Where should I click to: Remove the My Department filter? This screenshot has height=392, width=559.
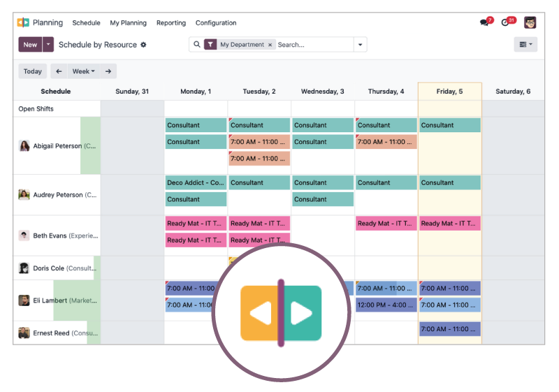tap(270, 45)
